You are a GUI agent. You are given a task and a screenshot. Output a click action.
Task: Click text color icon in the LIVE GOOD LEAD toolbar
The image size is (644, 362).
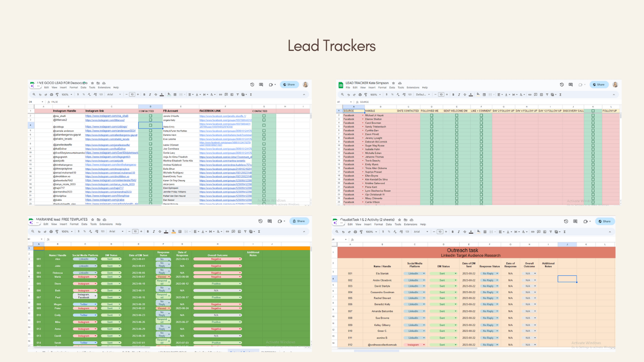pyautogui.click(x=162, y=94)
